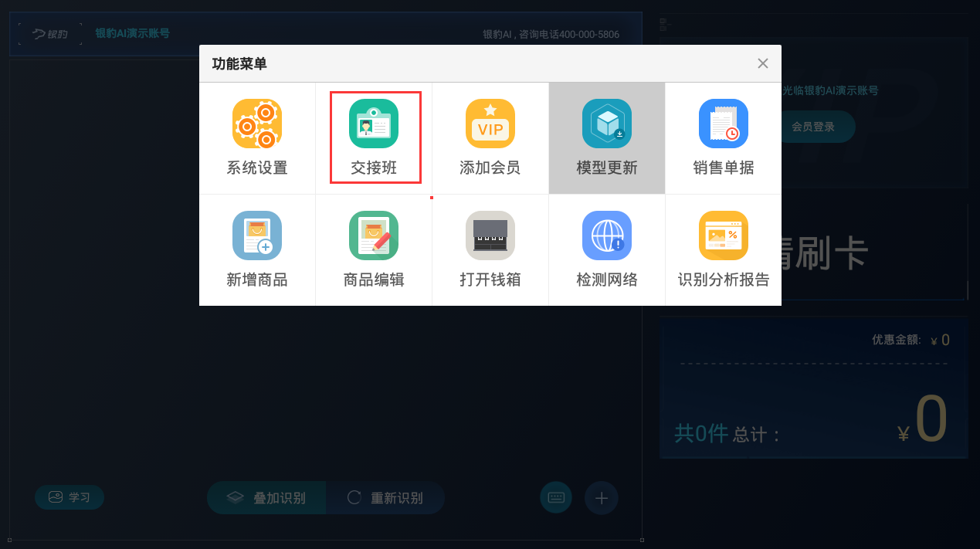This screenshot has width=980, height=549.
Task: Click the round plus button
Action: coord(602,498)
